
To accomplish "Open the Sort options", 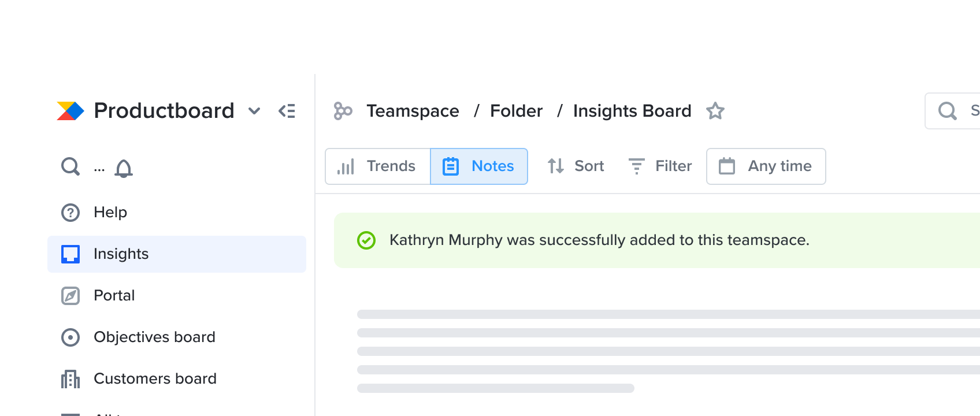I will point(576,166).
